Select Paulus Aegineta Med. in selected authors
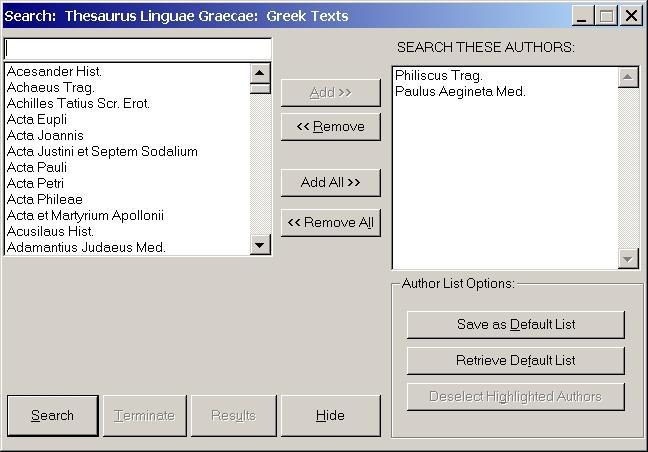This screenshot has height=452, width=648. pos(505,91)
